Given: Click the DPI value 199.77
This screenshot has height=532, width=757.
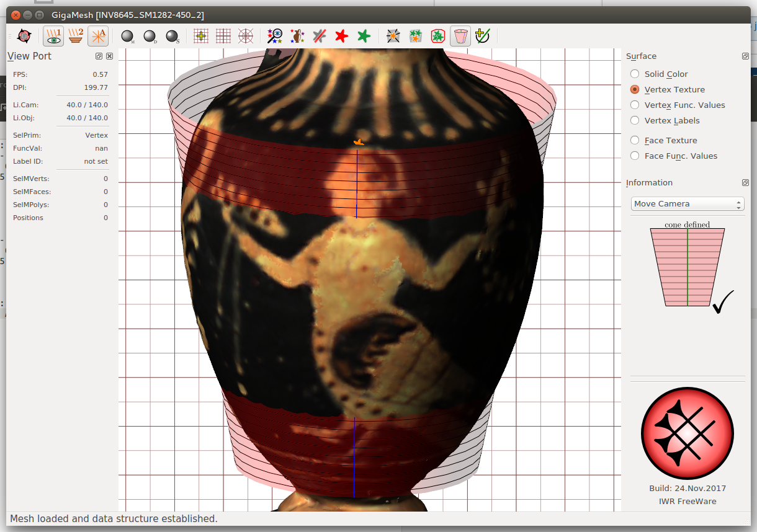Looking at the screenshot, I should tap(96, 87).
